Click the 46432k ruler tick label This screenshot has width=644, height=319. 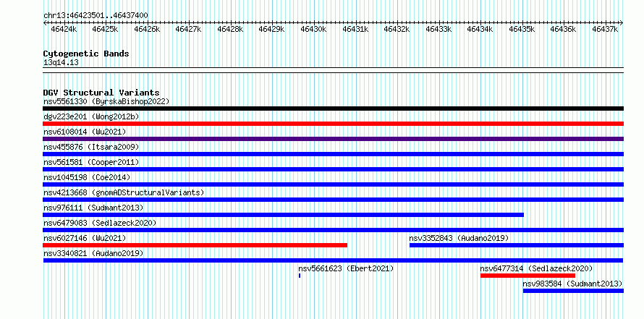pyautogui.click(x=397, y=29)
